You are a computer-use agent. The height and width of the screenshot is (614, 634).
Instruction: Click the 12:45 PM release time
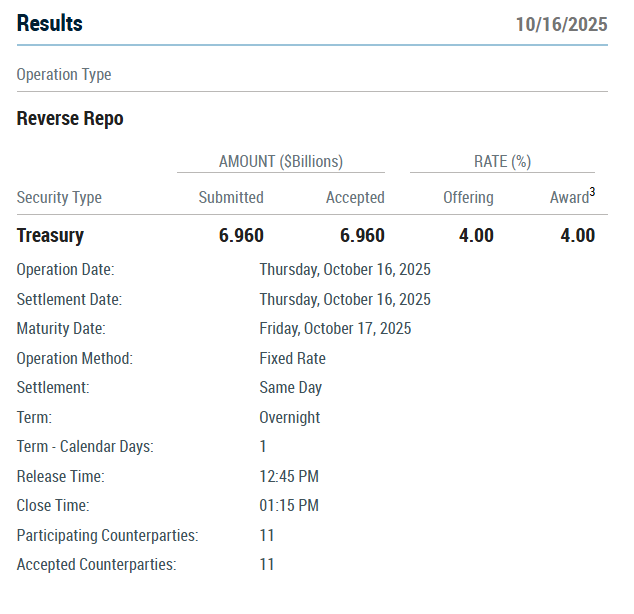(x=289, y=477)
